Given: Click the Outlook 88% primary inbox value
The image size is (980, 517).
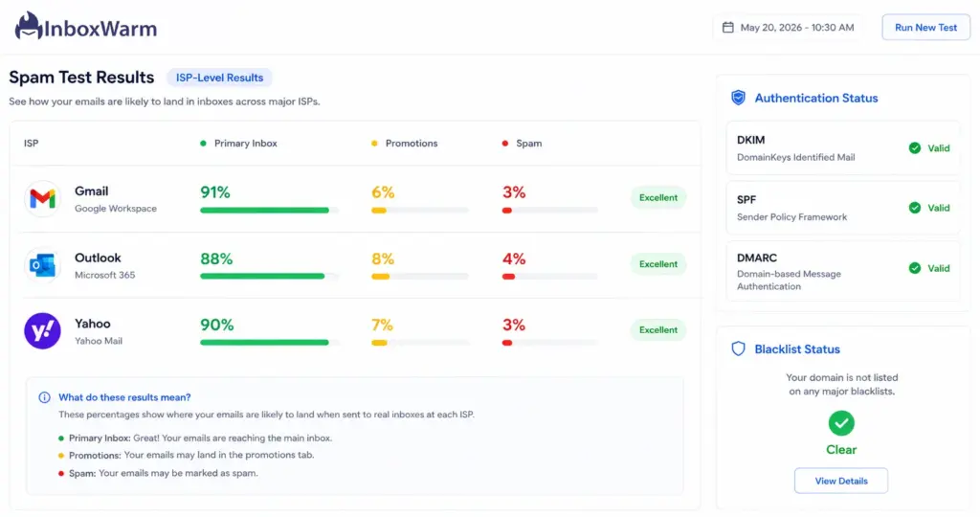Looking at the screenshot, I should (216, 258).
